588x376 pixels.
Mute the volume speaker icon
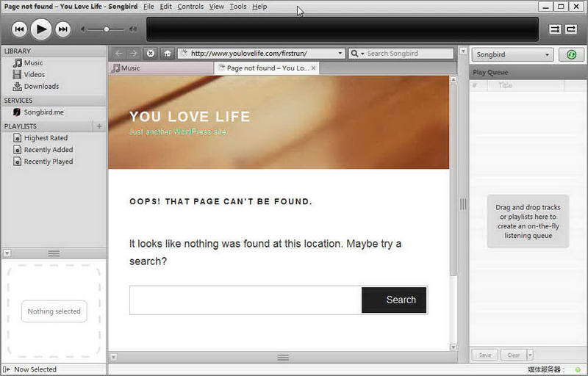[83, 29]
